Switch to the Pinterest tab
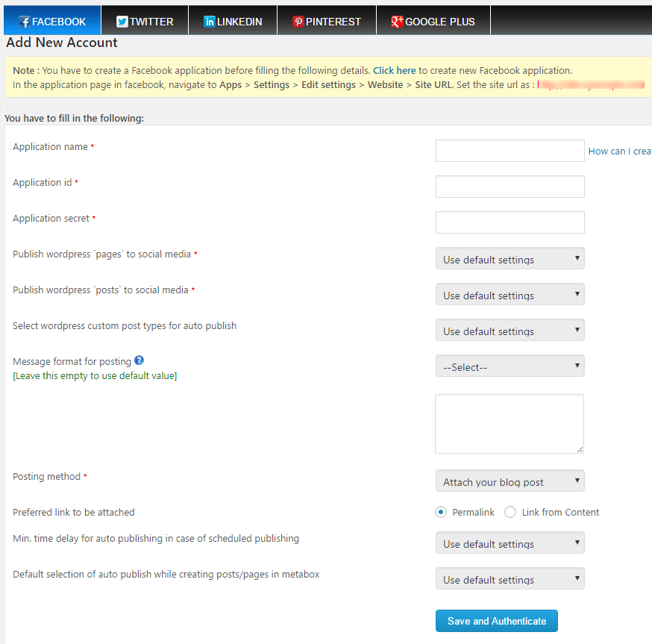 coord(326,21)
